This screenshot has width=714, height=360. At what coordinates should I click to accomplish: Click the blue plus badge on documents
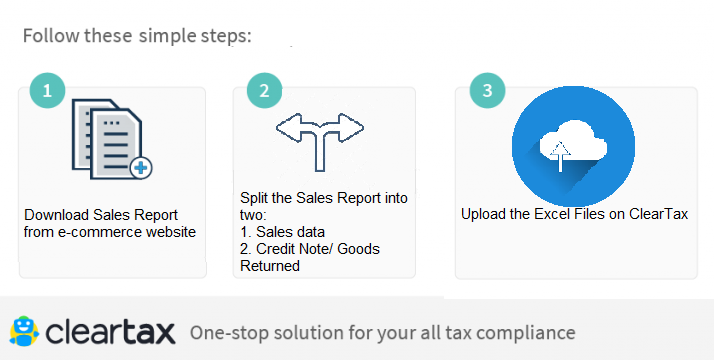(x=141, y=168)
